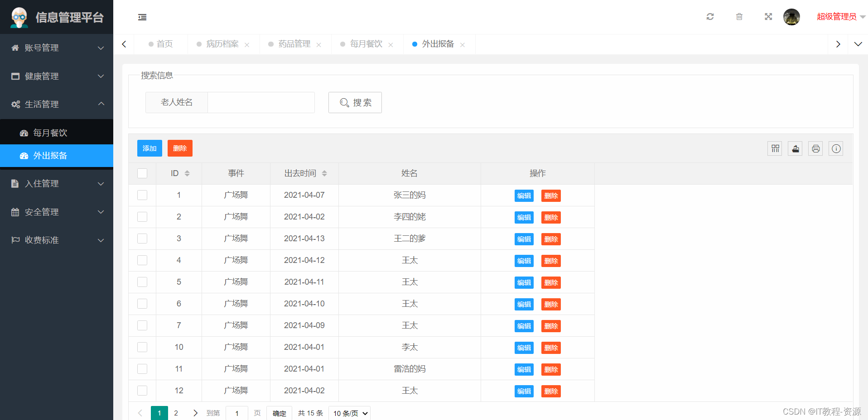Sort by 出去时间 column arrows
The width and height of the screenshot is (868, 420).
tap(324, 173)
